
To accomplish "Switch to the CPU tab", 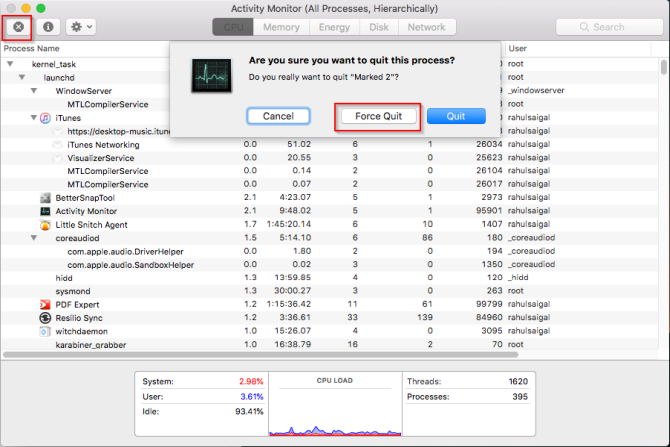I will (x=233, y=27).
